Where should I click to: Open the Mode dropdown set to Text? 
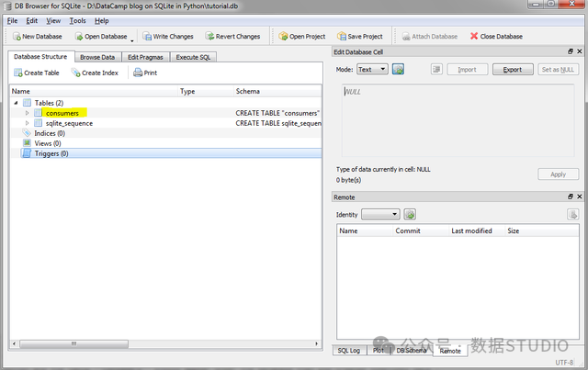(x=372, y=70)
